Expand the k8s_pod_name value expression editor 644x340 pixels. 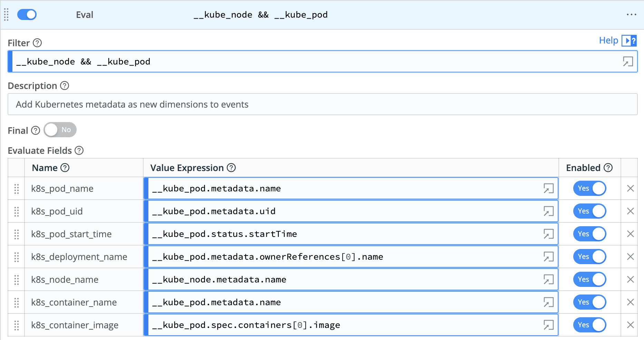point(548,189)
